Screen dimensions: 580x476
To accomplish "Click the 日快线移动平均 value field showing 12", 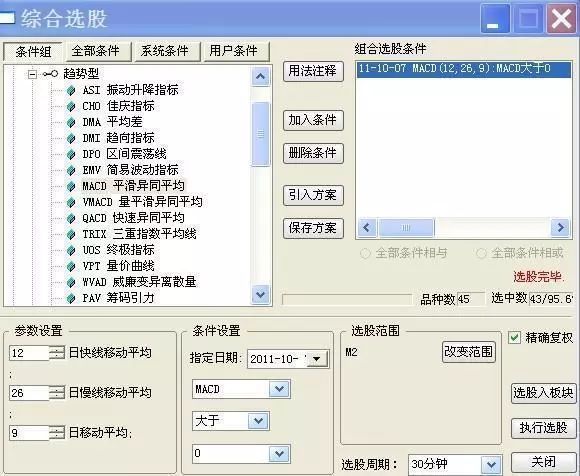I will [29, 353].
